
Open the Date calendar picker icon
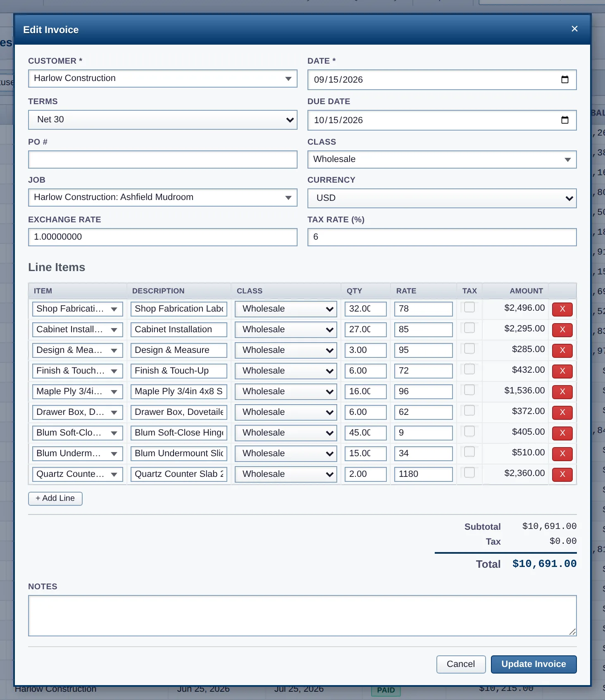(565, 80)
